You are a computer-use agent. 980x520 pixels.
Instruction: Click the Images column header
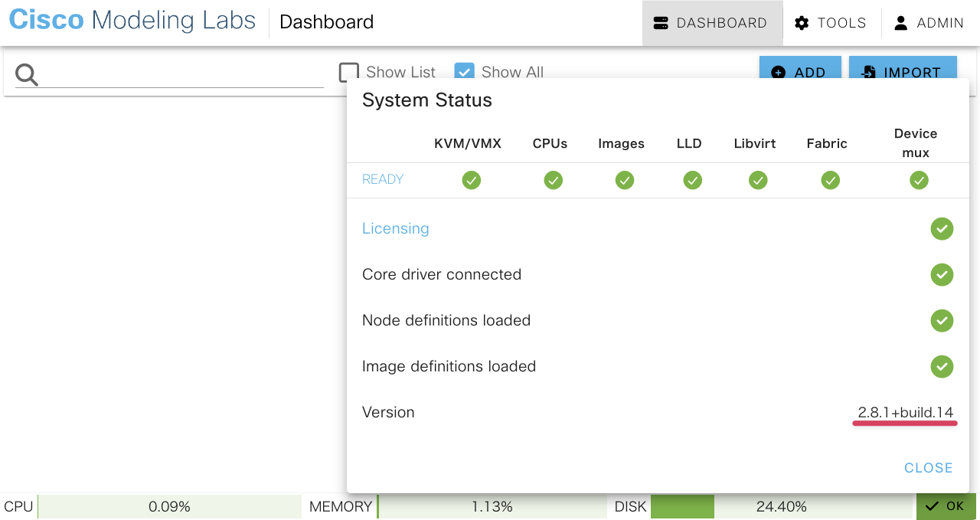(621, 143)
